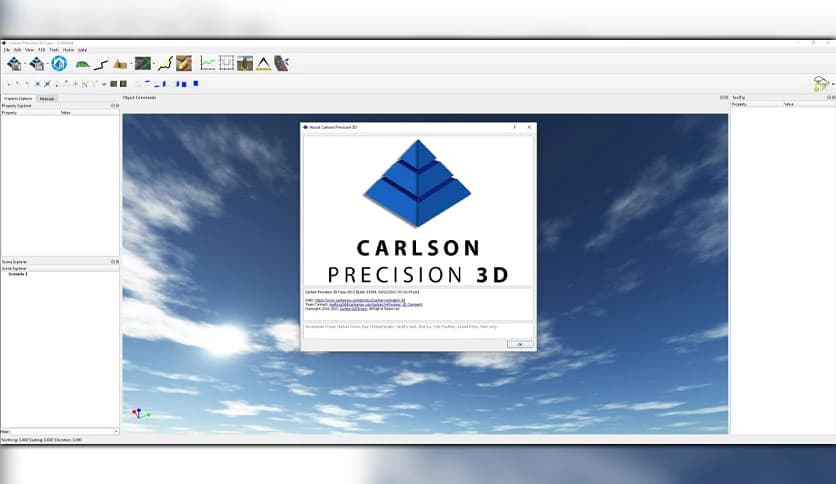Click the road design toolbar icon

point(282,63)
